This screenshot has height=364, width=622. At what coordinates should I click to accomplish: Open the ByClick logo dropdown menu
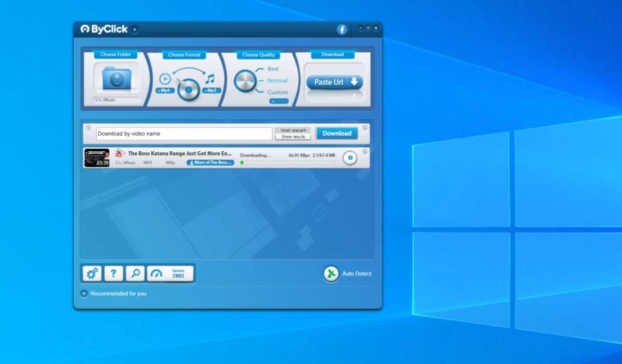[135, 30]
